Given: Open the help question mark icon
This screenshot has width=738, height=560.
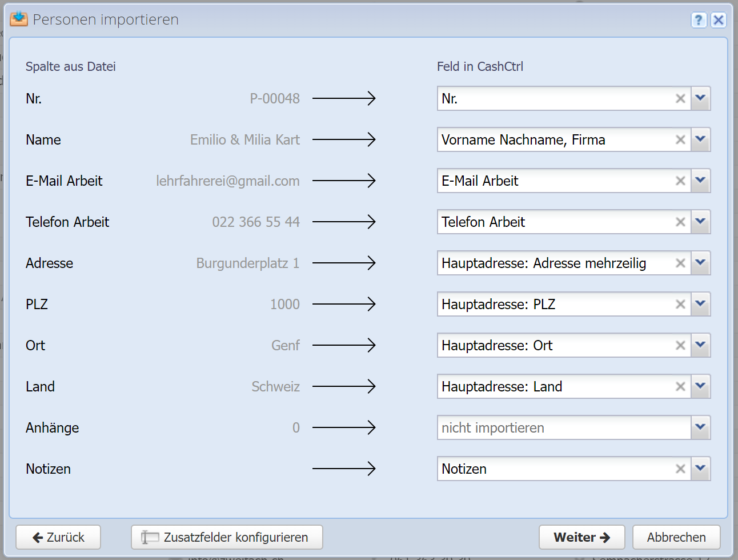Looking at the screenshot, I should (x=699, y=20).
